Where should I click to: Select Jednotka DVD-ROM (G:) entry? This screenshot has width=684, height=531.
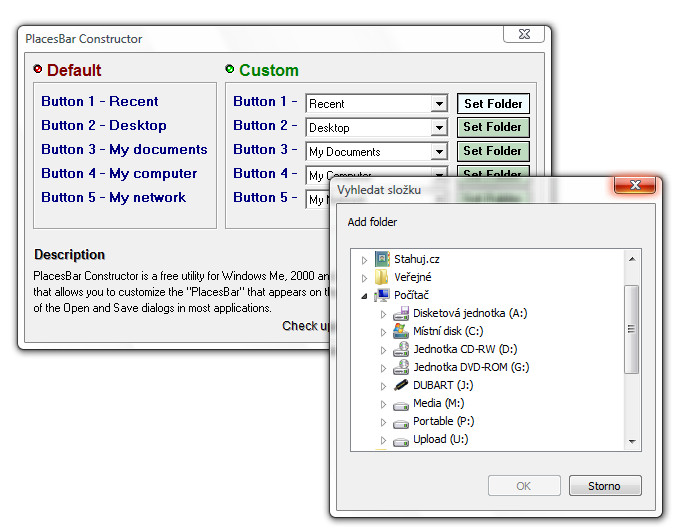(471, 367)
